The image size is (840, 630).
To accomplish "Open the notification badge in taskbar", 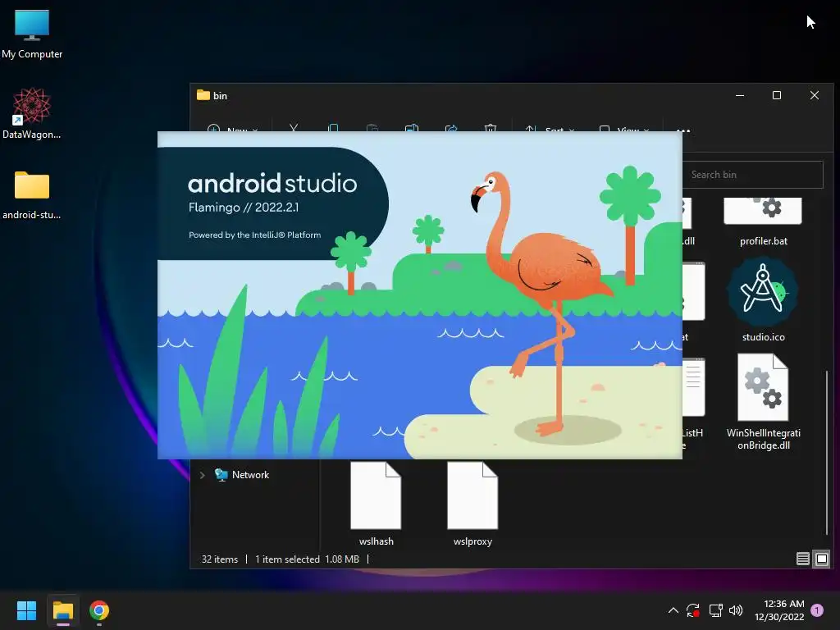I will 817,610.
